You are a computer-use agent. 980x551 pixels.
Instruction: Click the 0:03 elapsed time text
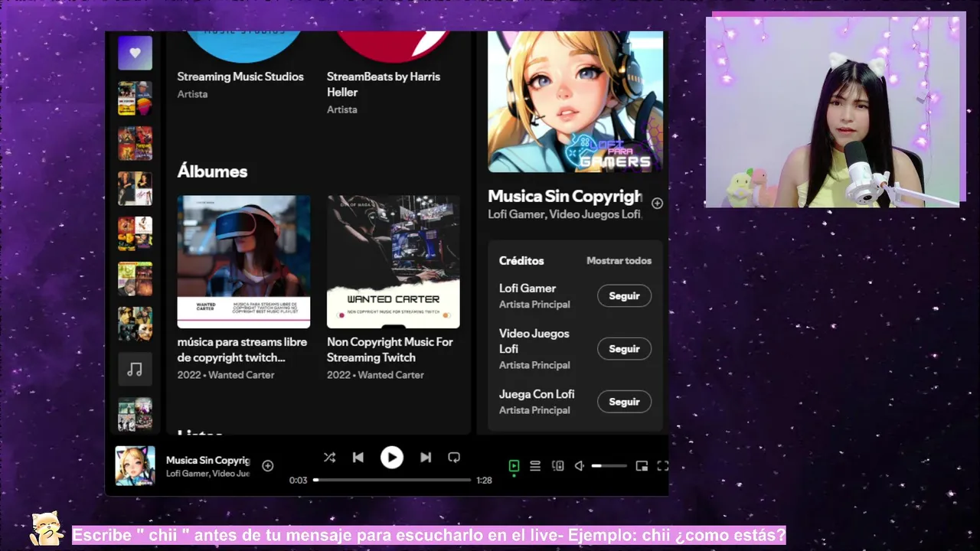(x=298, y=481)
